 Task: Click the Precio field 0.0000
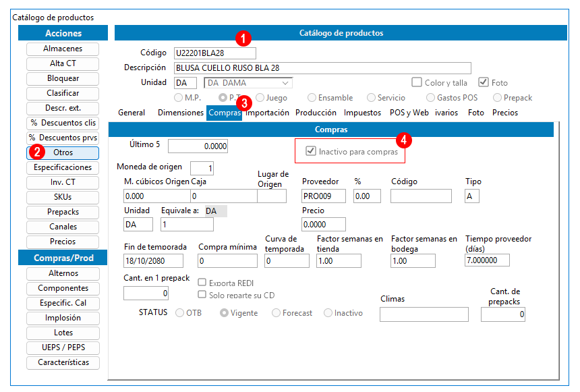point(324,224)
